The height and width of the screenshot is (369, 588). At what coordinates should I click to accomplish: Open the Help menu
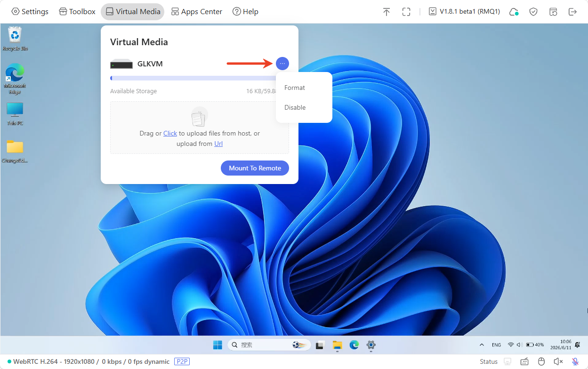coord(245,12)
